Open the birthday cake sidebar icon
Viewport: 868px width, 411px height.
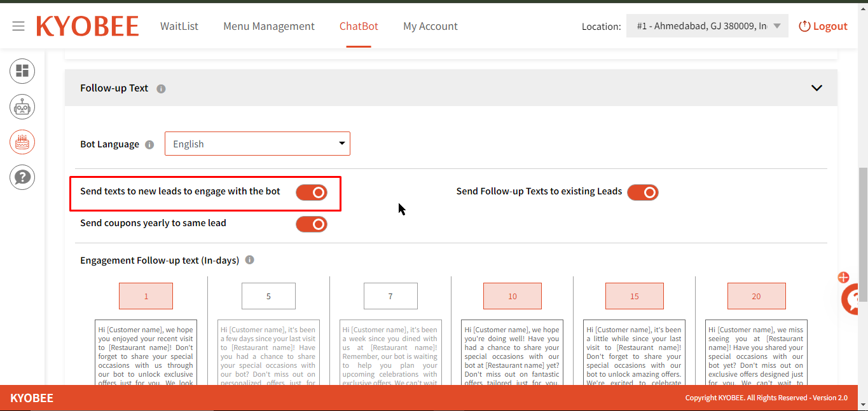coord(22,142)
